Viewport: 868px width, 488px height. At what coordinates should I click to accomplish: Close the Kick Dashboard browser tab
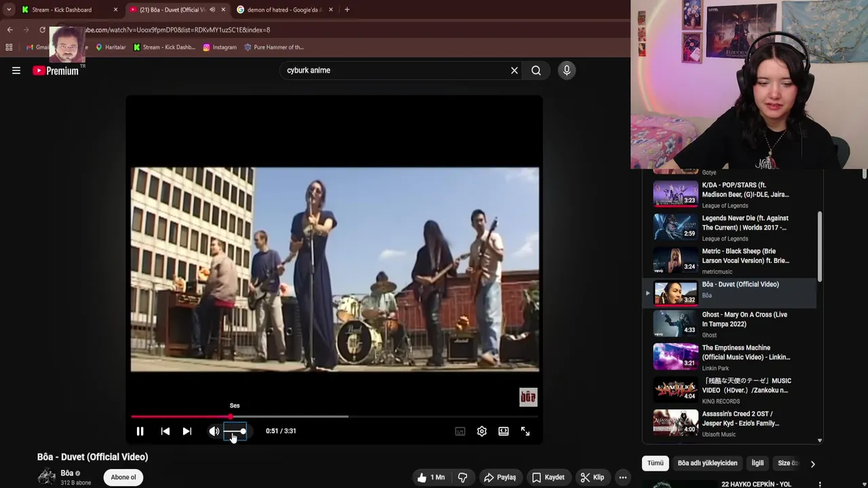click(115, 9)
